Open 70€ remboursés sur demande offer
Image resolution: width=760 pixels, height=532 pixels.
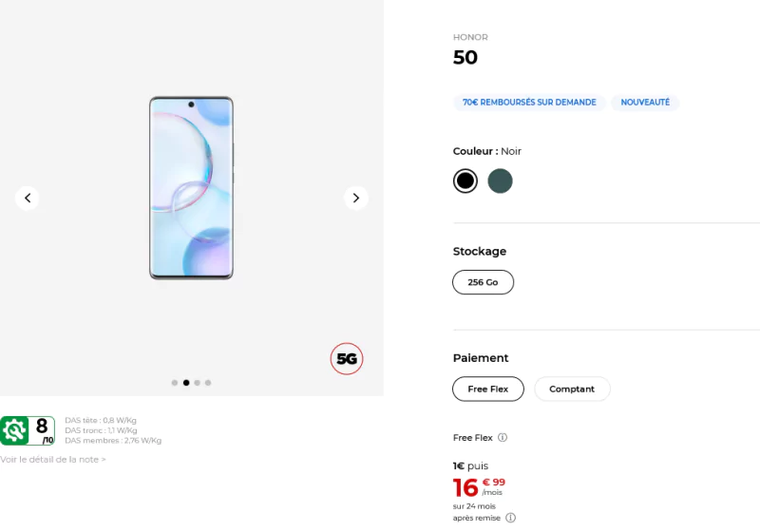pos(529,103)
